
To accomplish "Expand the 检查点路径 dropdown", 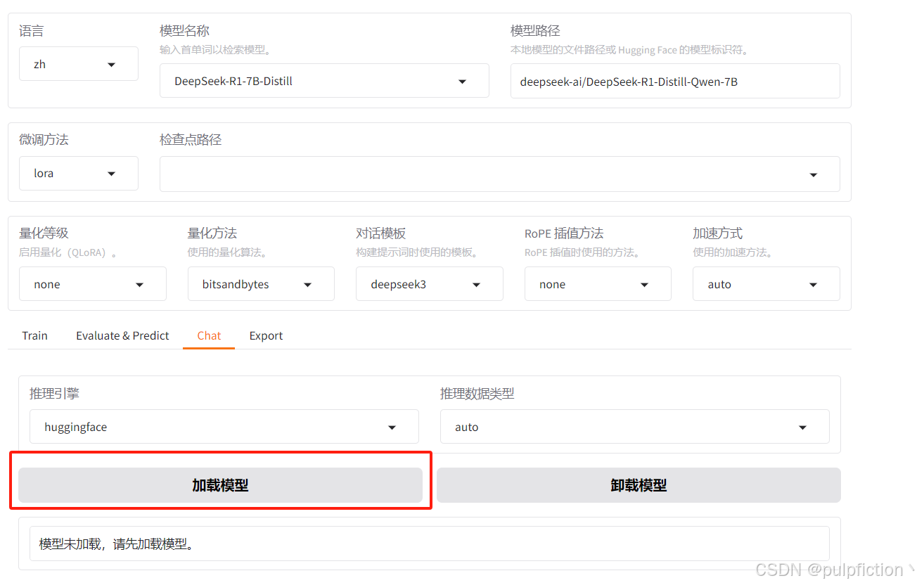I will [x=499, y=174].
